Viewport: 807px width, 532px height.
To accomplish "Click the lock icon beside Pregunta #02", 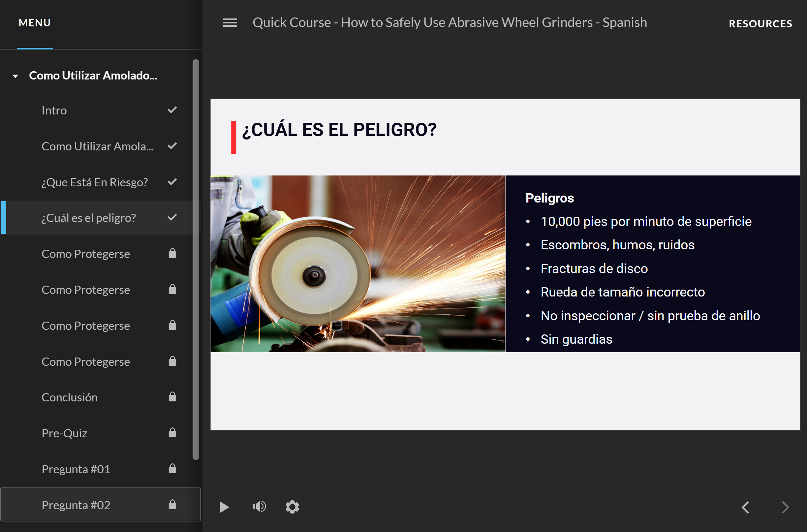I will 172,505.
